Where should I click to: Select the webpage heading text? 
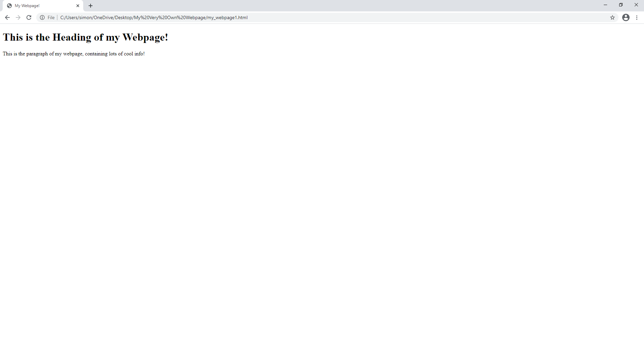click(86, 37)
